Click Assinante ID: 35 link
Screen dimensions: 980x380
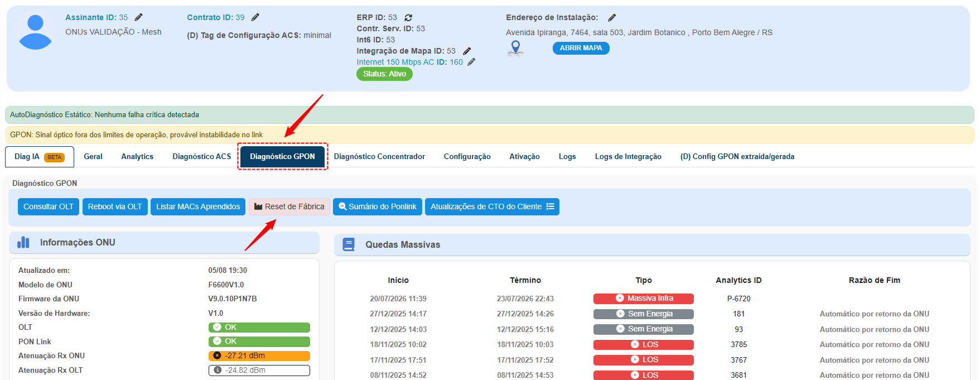coord(96,17)
